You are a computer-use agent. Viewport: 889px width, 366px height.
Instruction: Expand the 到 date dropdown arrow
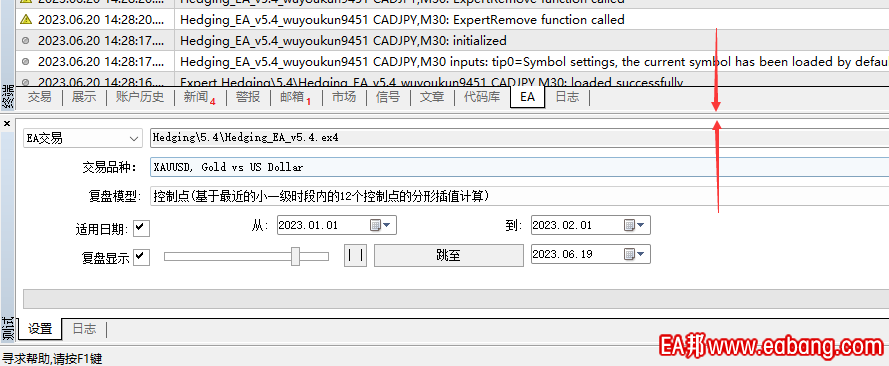(641, 225)
